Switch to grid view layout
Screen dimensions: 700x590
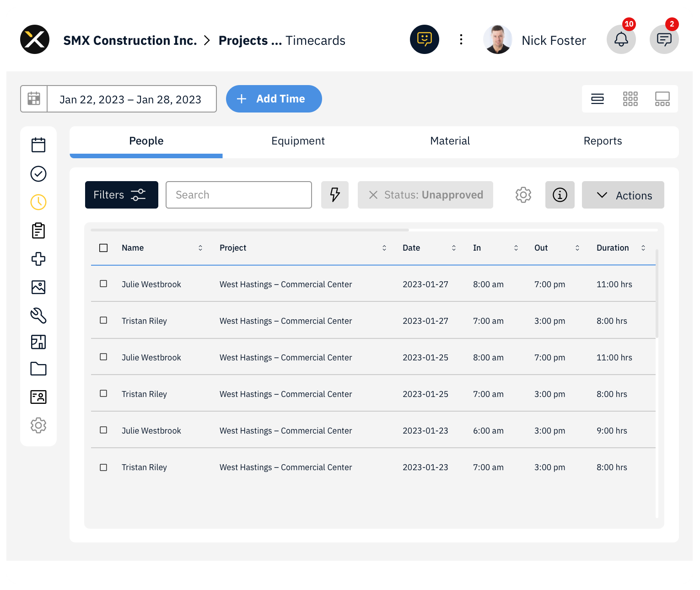[630, 99]
